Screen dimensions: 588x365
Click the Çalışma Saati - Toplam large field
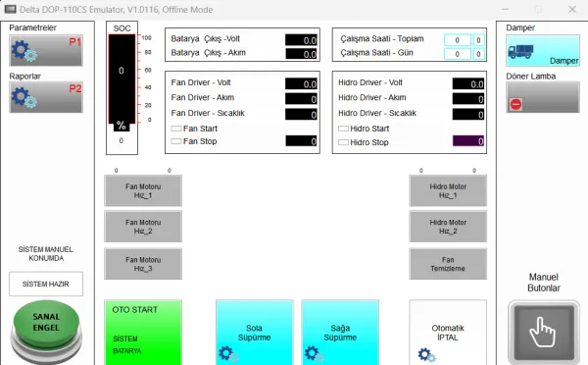(x=458, y=40)
